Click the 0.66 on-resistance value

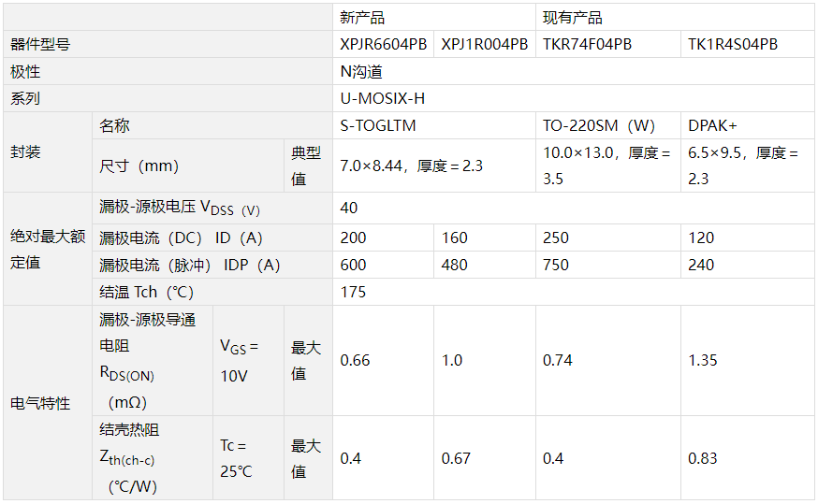click(383, 361)
